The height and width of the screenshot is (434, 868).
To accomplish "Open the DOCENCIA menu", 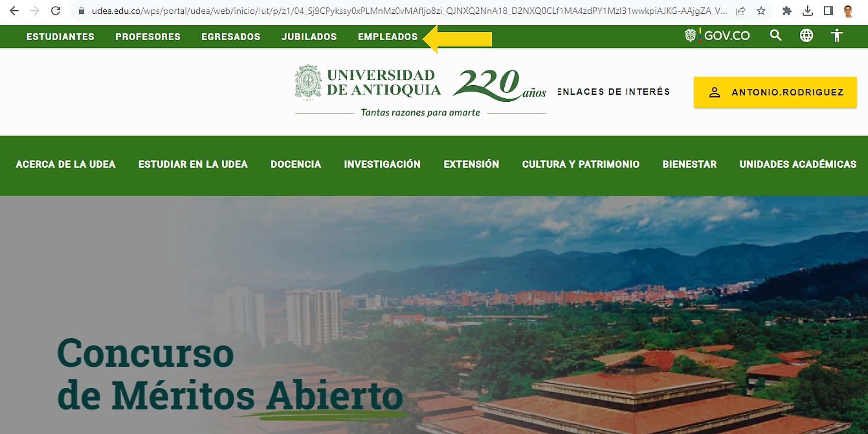I will pyautogui.click(x=296, y=164).
